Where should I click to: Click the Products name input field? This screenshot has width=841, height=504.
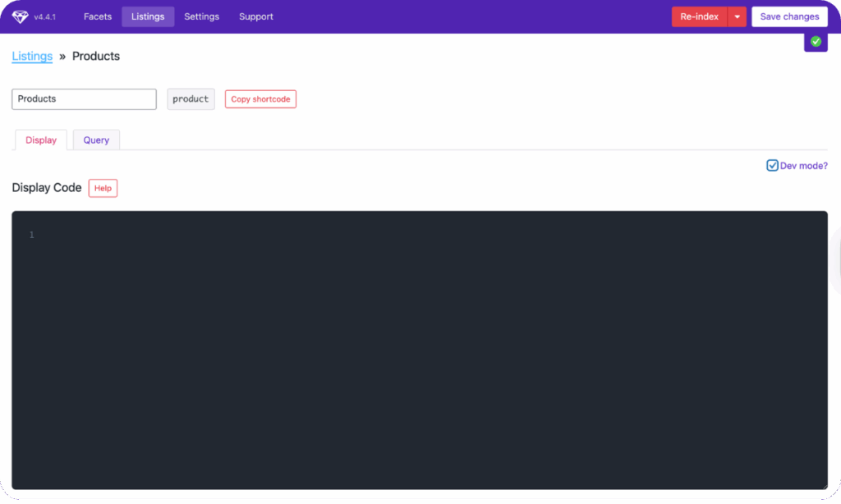[x=85, y=99]
